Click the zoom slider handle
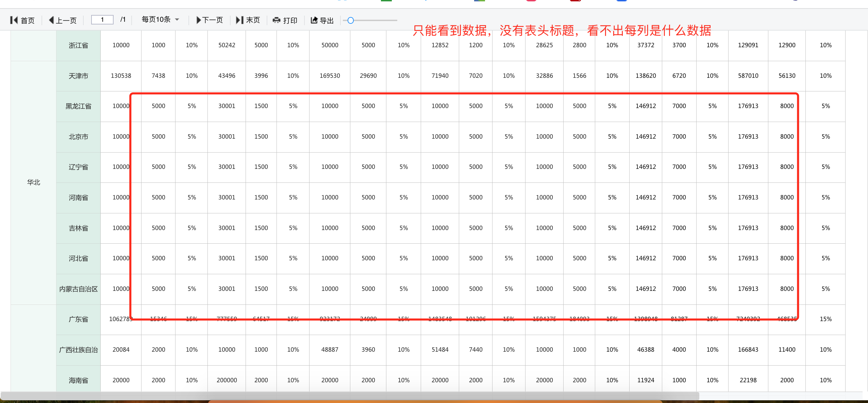Viewport: 868px width, 403px height. click(x=351, y=20)
